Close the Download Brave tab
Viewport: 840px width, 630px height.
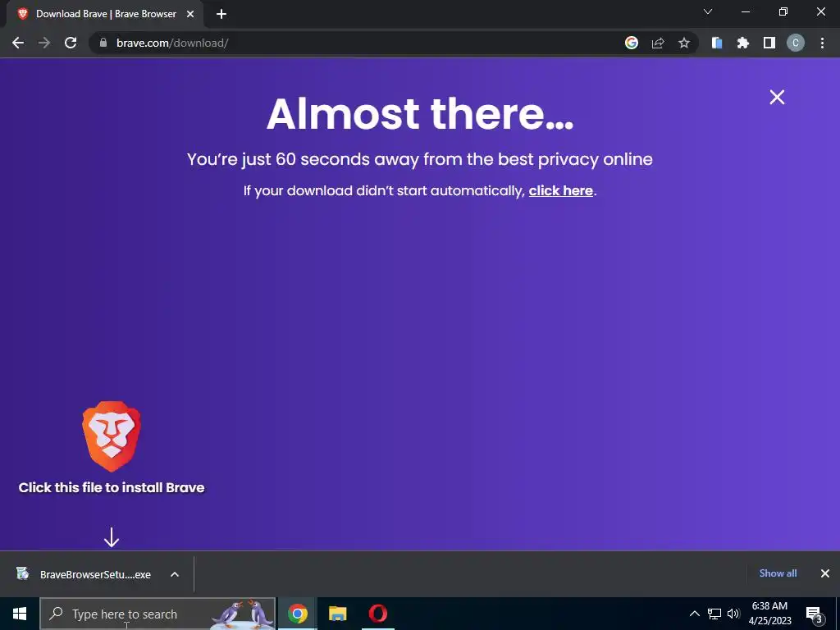click(x=190, y=14)
